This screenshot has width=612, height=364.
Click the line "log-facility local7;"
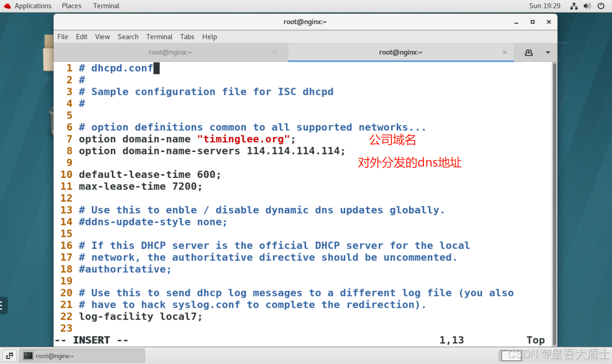[x=141, y=317]
